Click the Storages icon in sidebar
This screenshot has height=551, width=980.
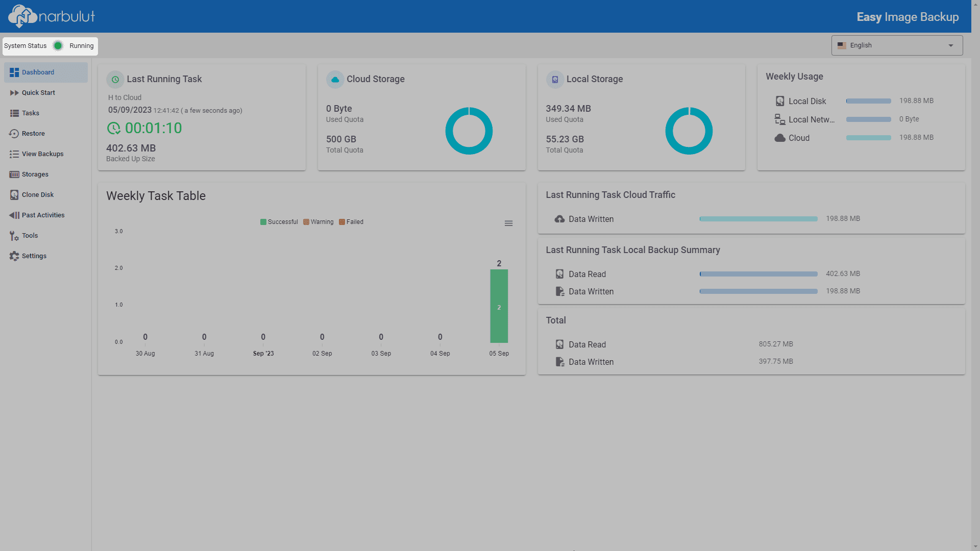tap(14, 174)
